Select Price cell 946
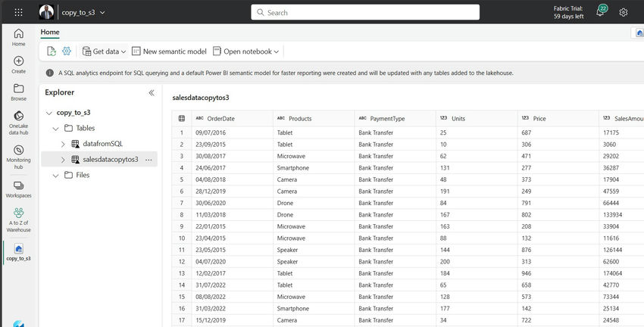Screen dimensions: 644x327 click(x=558, y=273)
